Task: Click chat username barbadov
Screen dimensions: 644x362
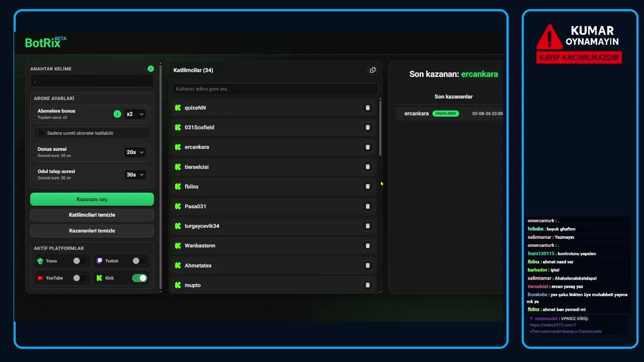Action: coord(538,270)
